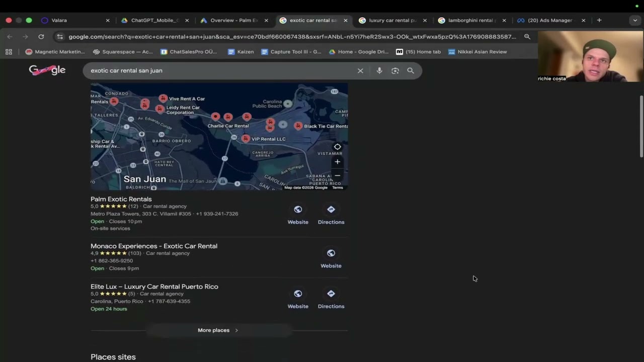Switch to the Ads Manager tab

550,21
